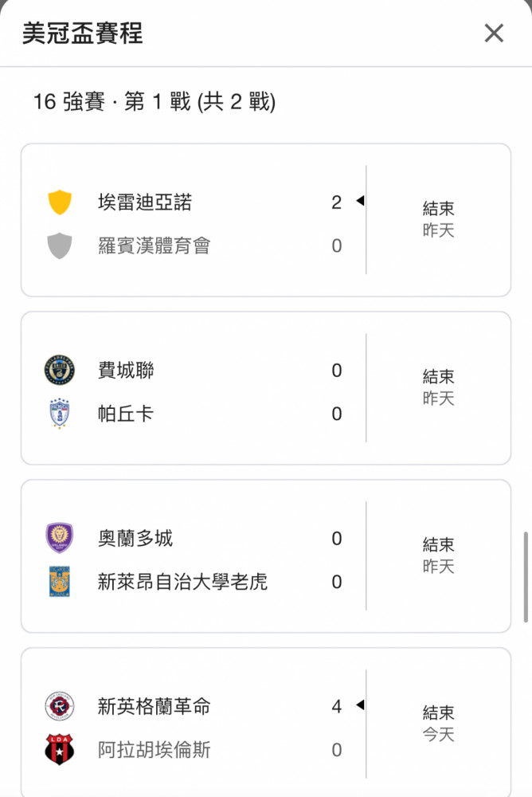
Task: Click winner arrow next to 埃雷迪亞諾 score
Action: click(360, 201)
